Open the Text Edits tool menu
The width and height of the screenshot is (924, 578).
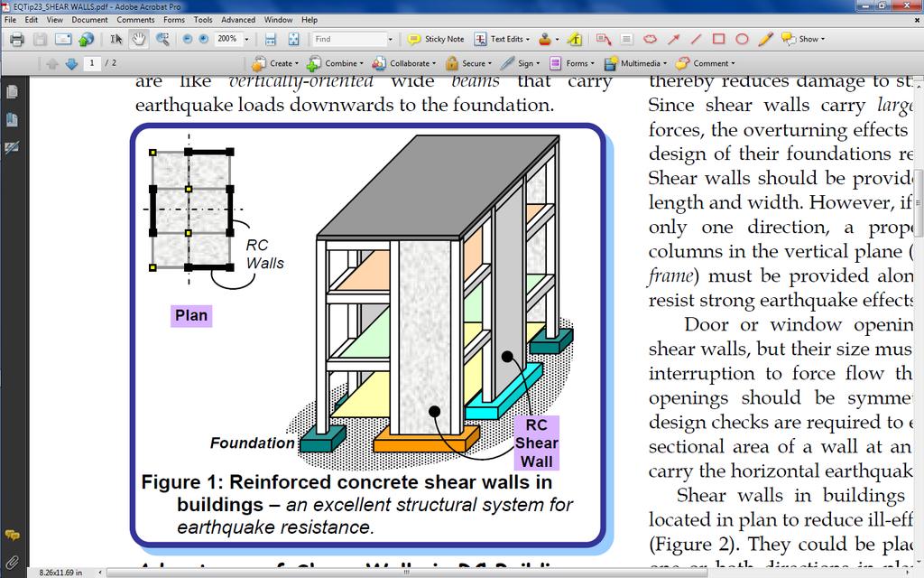[502, 39]
